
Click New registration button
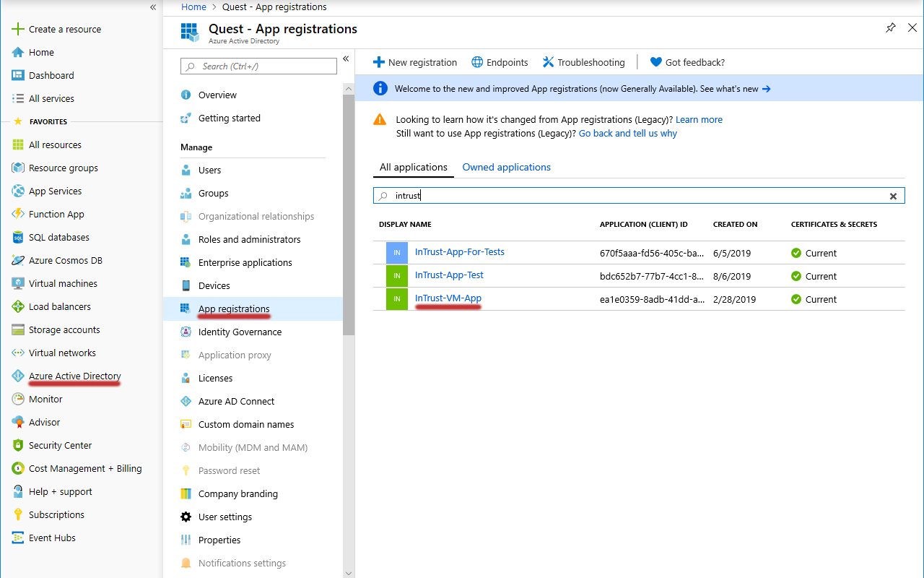coord(415,63)
